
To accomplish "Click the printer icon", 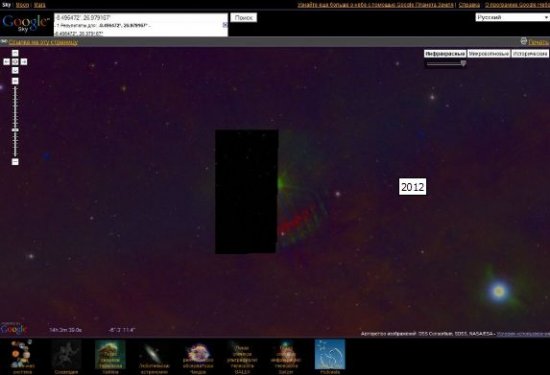I will (x=524, y=41).
